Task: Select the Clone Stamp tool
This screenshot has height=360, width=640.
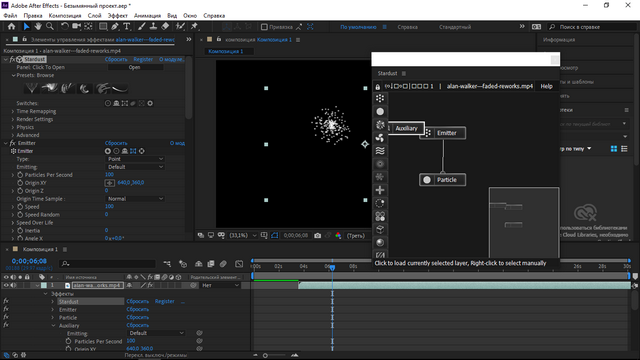Action: 153,27
